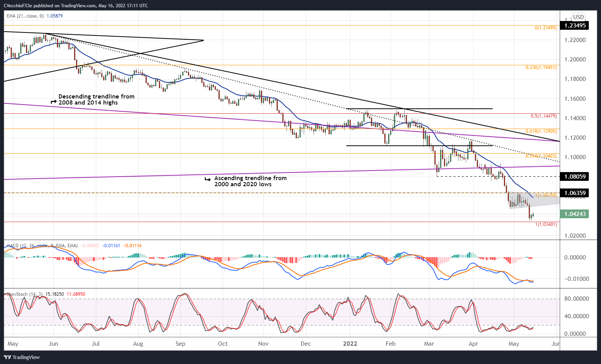Click SlowStoch value 11.68950
Image resolution: width=601 pixels, height=364 pixels.
pos(76,294)
